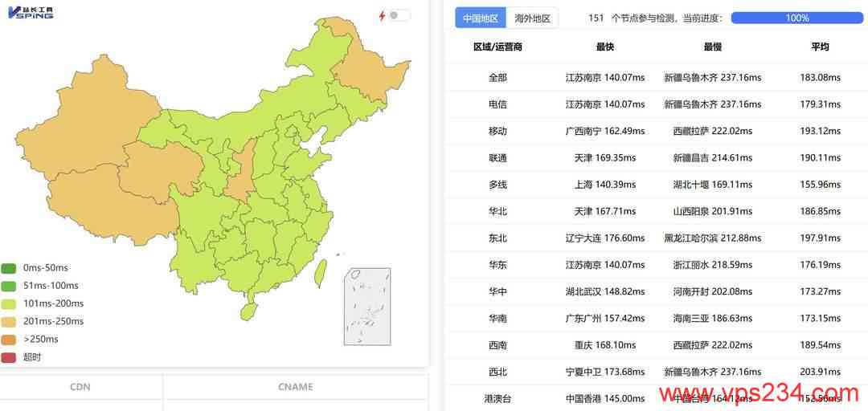Click 天津 169.35ms cell
Viewport: 868px width, 411px height.
[605, 158]
